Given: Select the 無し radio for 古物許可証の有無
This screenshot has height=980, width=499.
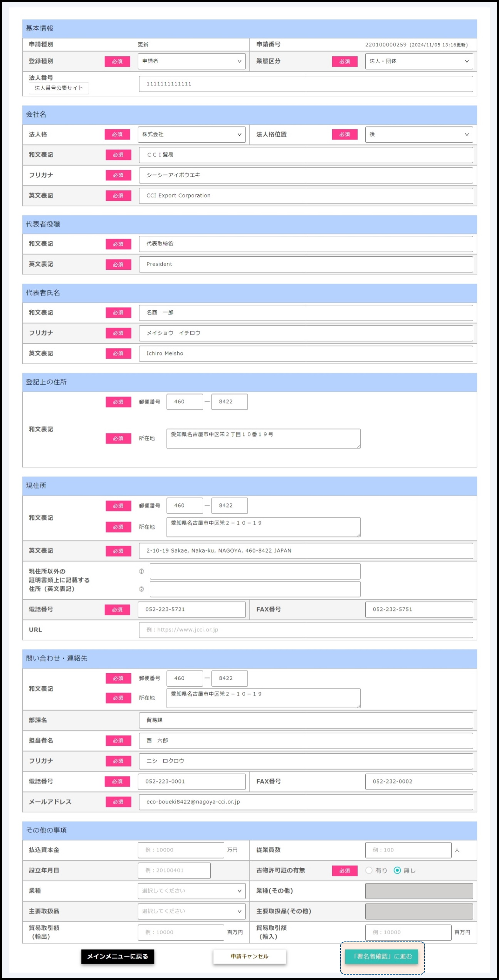Looking at the screenshot, I should 397,870.
